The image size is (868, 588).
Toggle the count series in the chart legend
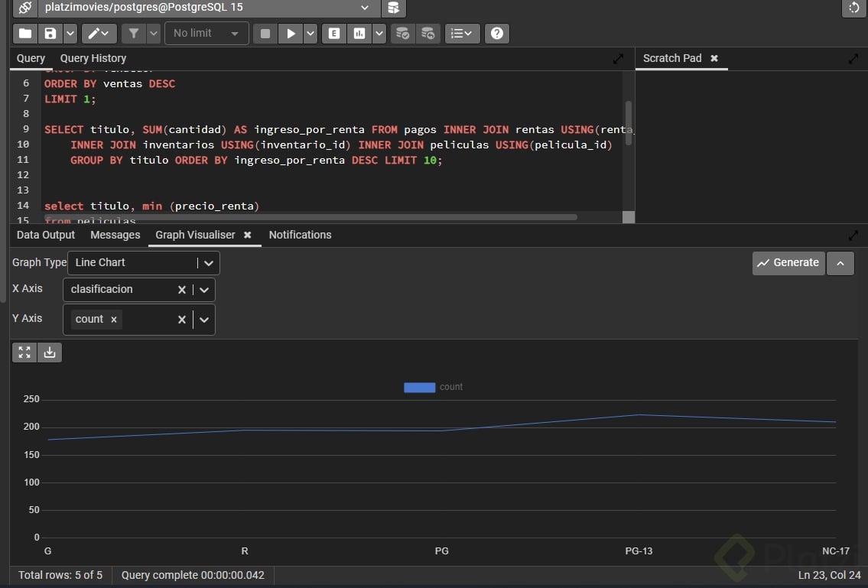click(433, 387)
